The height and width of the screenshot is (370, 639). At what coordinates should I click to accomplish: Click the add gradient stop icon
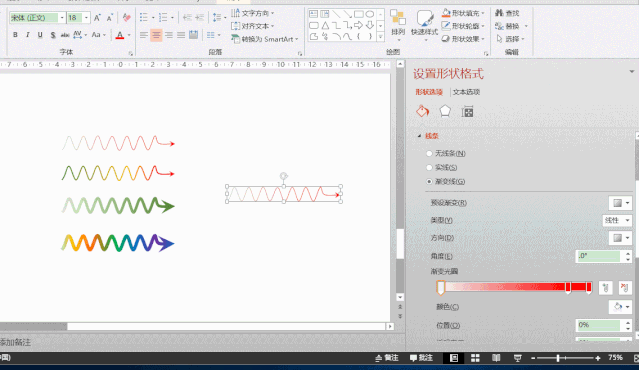606,288
